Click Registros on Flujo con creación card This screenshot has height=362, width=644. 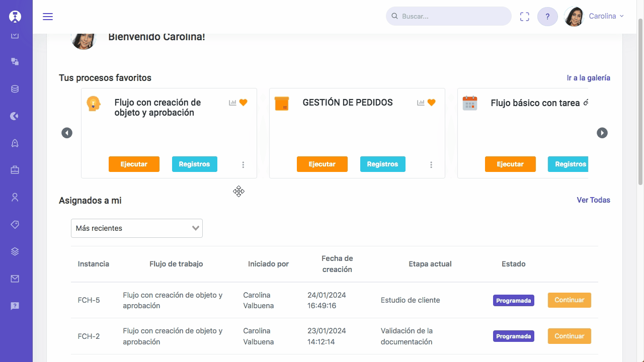[194, 164]
